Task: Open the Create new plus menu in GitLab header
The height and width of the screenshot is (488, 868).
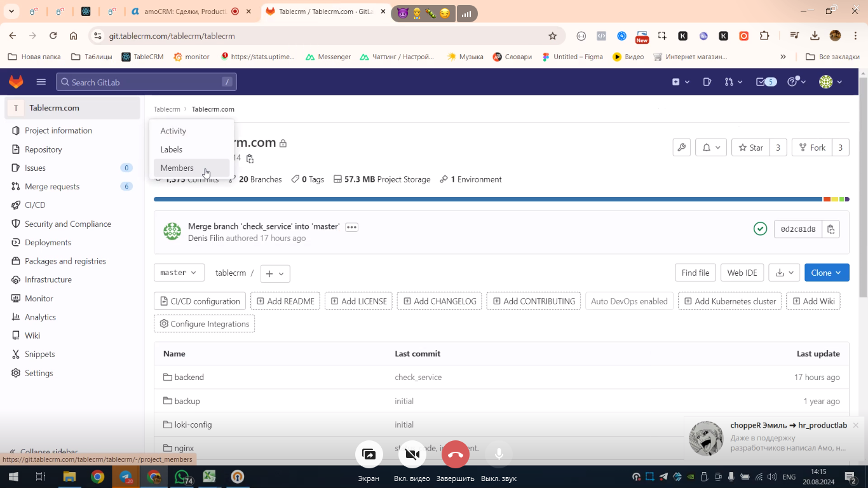Action: pos(681,82)
